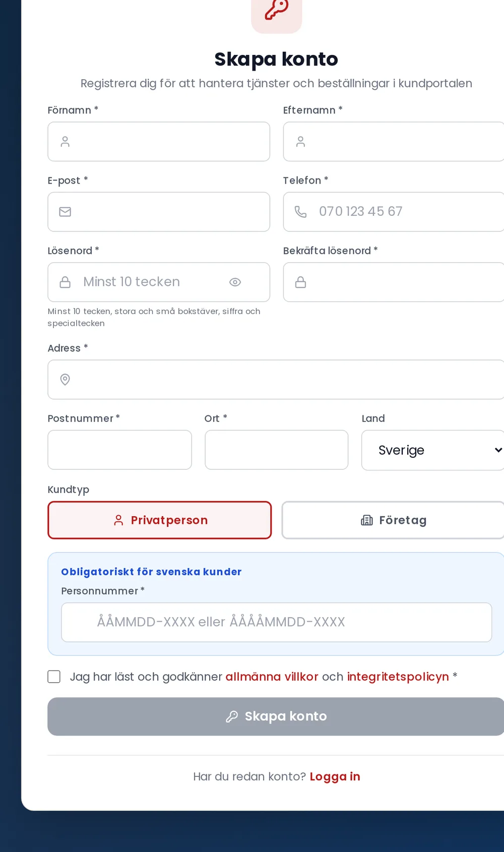
Task: Open the allmänna villkor link
Action: pos(272,677)
